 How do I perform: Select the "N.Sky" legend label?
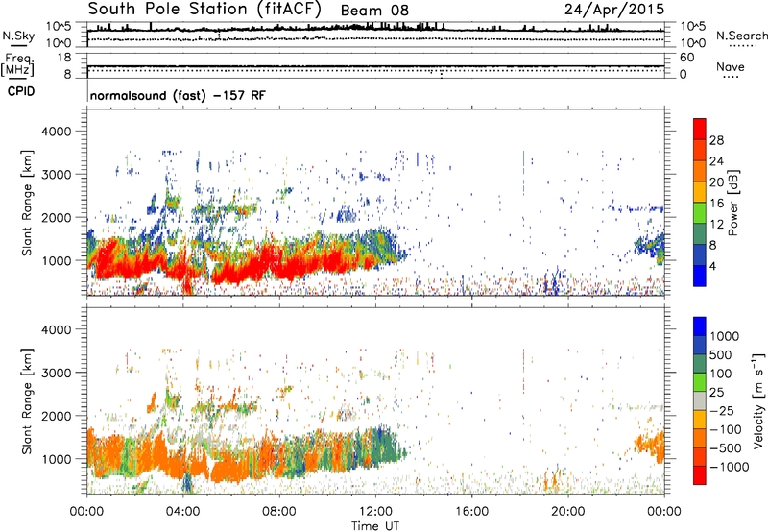click(x=18, y=36)
